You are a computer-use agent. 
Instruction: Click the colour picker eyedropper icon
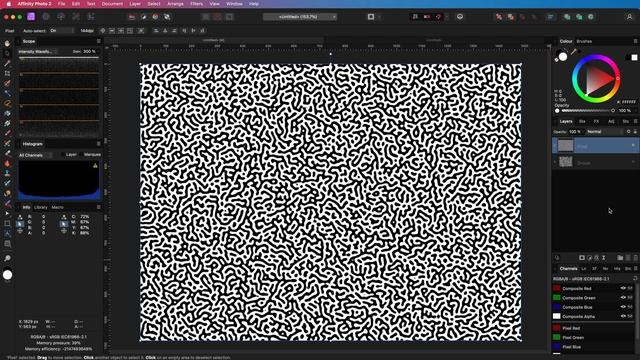(x=574, y=51)
